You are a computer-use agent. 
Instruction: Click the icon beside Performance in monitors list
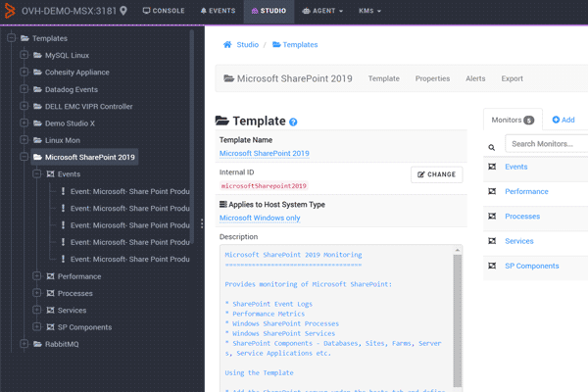pyautogui.click(x=492, y=191)
